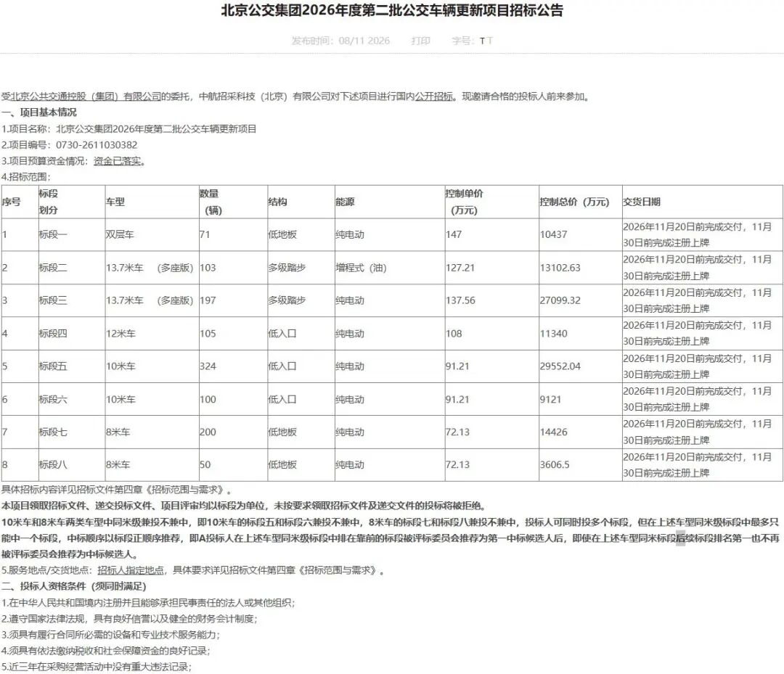Select project number 0730-2611030382
This screenshot has width=784, height=674.
tap(97, 145)
